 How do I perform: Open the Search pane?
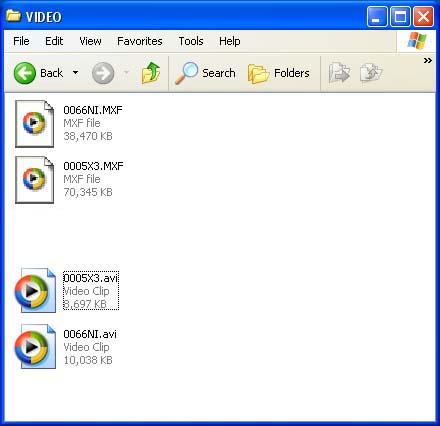point(205,73)
